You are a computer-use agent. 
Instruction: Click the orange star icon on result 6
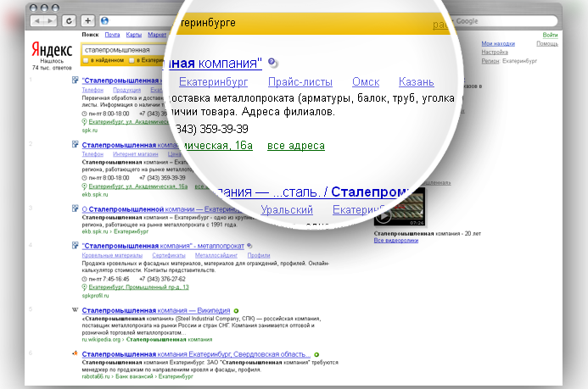point(75,353)
